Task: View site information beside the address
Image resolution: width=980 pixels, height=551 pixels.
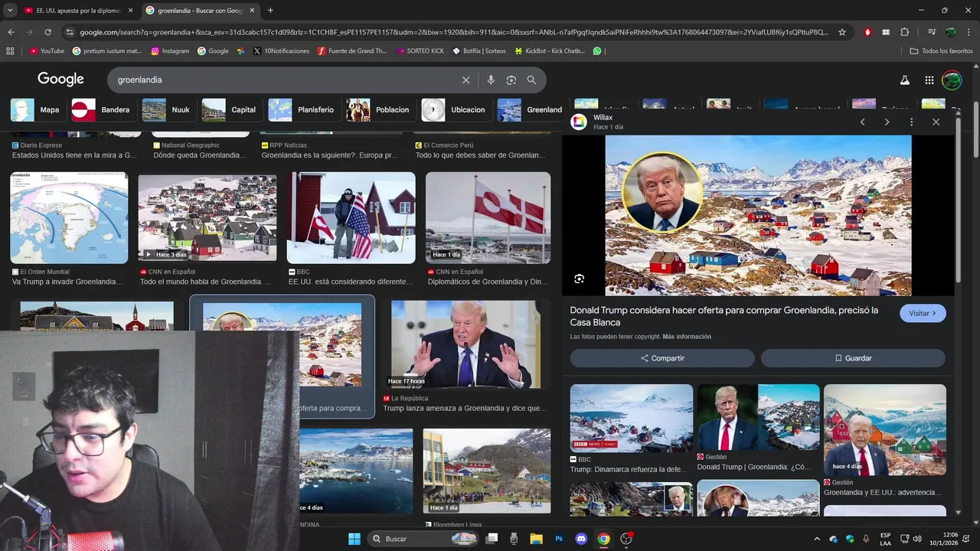Action: pyautogui.click(x=70, y=32)
